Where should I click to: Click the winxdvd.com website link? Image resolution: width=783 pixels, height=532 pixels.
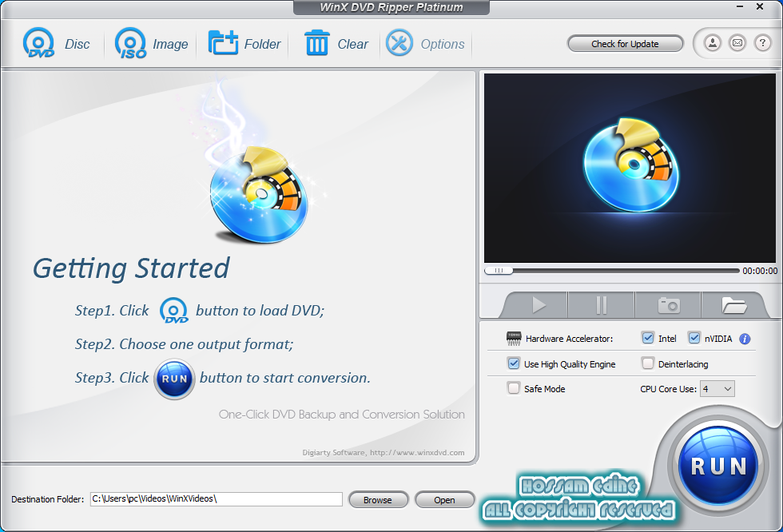[x=417, y=453]
